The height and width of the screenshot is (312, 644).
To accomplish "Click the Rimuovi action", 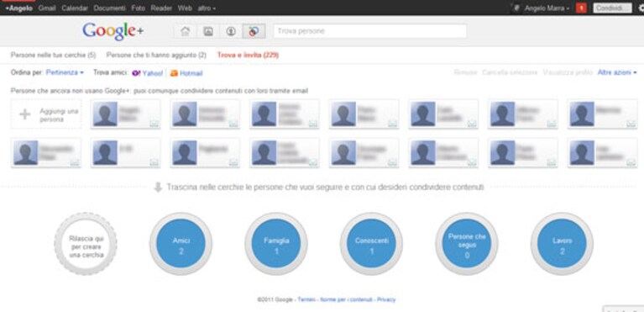I will point(466,72).
